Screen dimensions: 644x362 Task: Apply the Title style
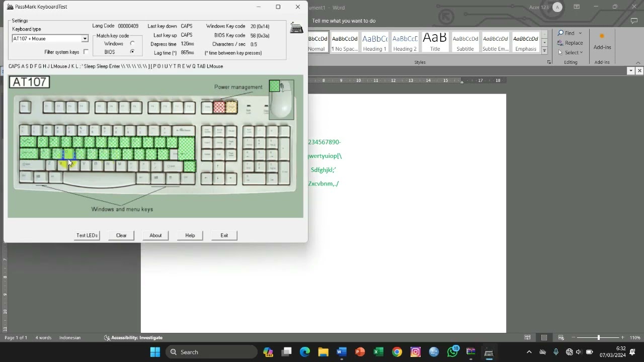click(435, 43)
